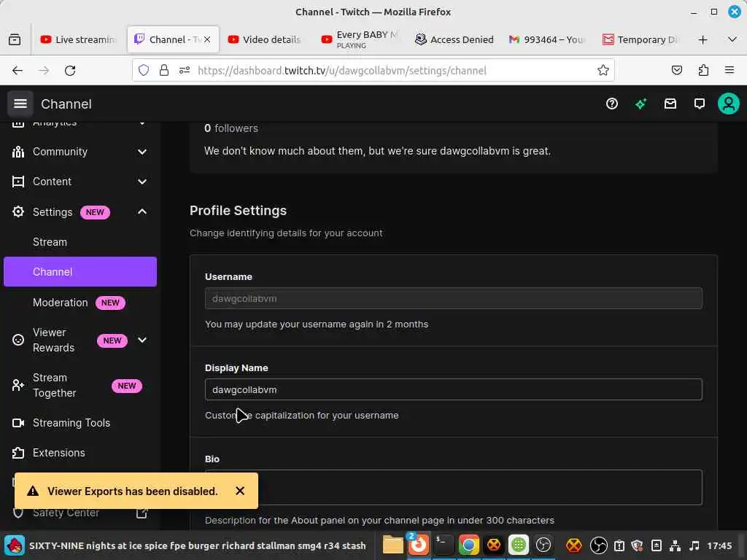This screenshot has height=560, width=747.
Task: Open the file manager folder in taskbar
Action: tap(393, 545)
